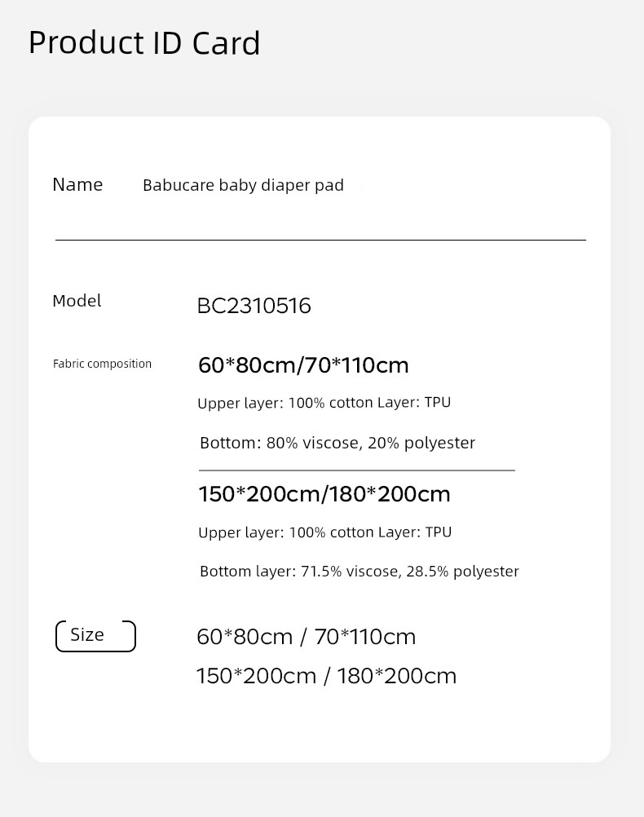
Task: Select the model number BC2310516
Action: click(254, 306)
